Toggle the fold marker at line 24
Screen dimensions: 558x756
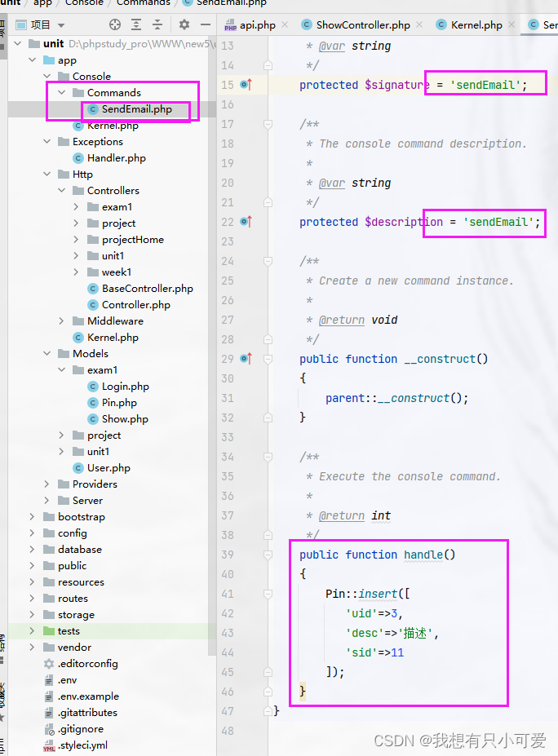coord(269,261)
